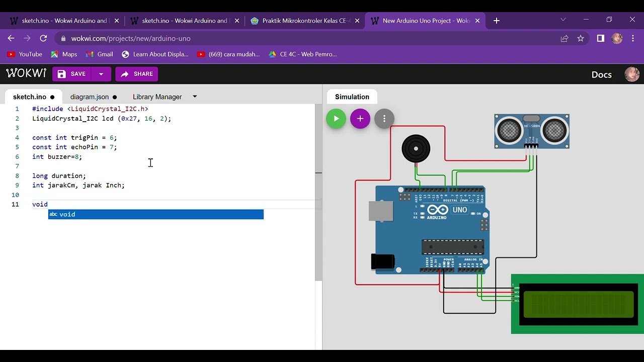Open Chrome profile avatar
The width and height of the screenshot is (644, 362).
pyautogui.click(x=617, y=38)
